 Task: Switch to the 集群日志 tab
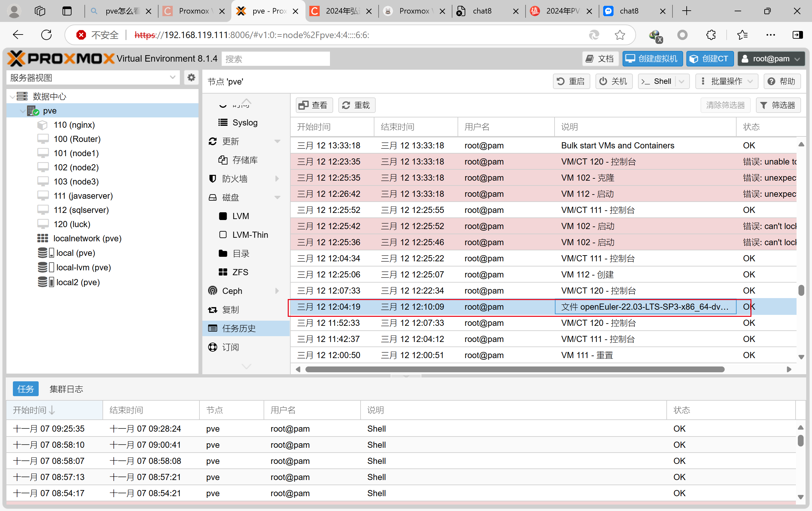(66, 389)
